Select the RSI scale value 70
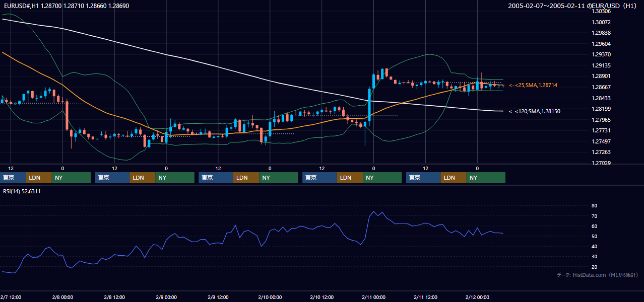 (x=595, y=216)
